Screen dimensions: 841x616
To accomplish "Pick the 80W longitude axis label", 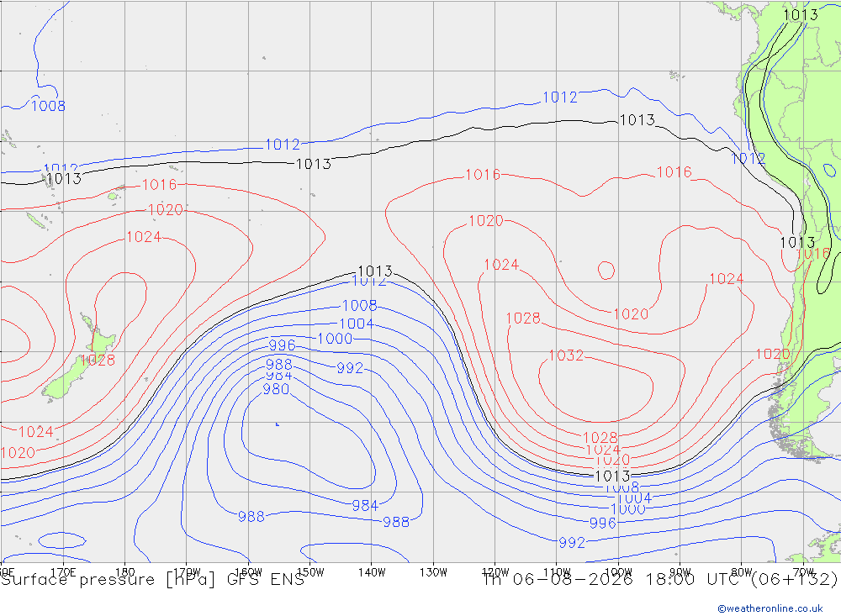I will click(742, 572).
